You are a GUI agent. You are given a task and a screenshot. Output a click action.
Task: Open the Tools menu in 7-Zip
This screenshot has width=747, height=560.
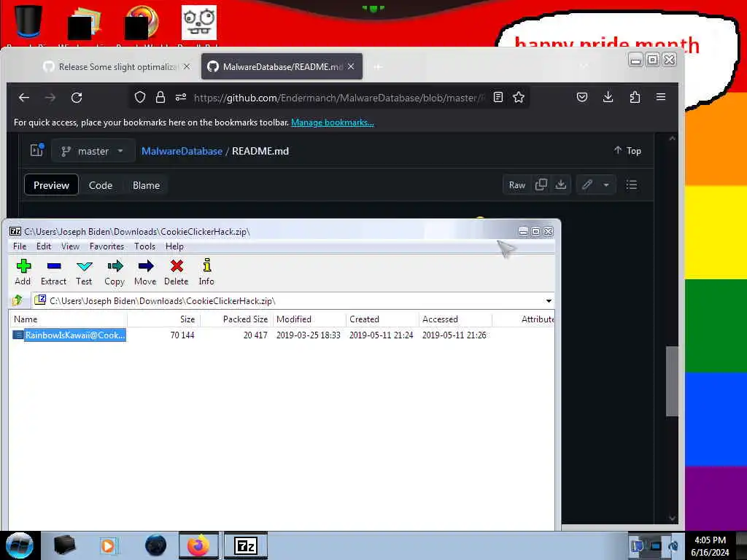coord(144,246)
